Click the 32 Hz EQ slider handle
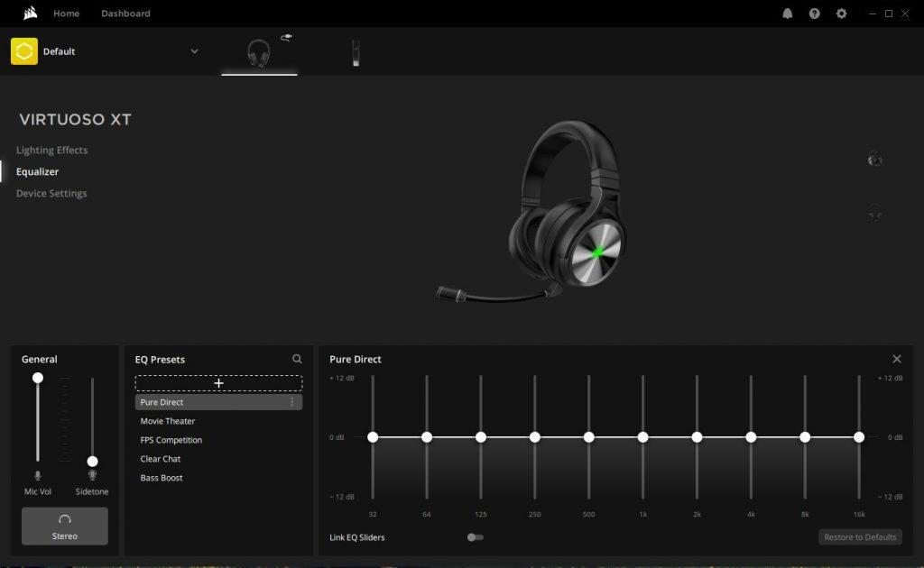Screen dimensions: 924x568 [x=373, y=437]
